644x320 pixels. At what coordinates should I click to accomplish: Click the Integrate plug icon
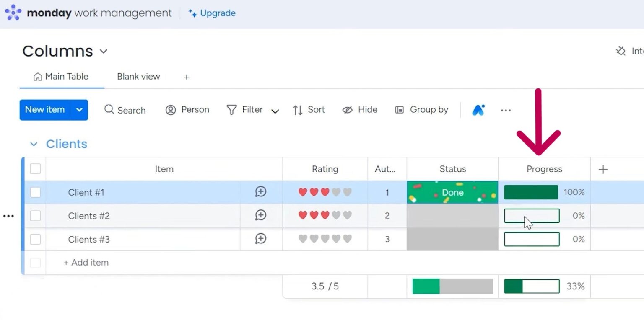click(621, 51)
